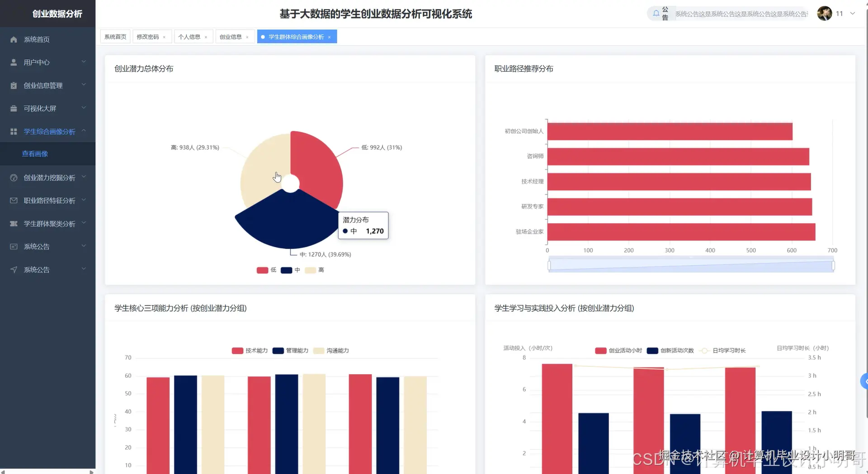This screenshot has height=474, width=868.
Task: Click the 创业潜力挖掘分析 sidebar icon
Action: [x=14, y=178]
